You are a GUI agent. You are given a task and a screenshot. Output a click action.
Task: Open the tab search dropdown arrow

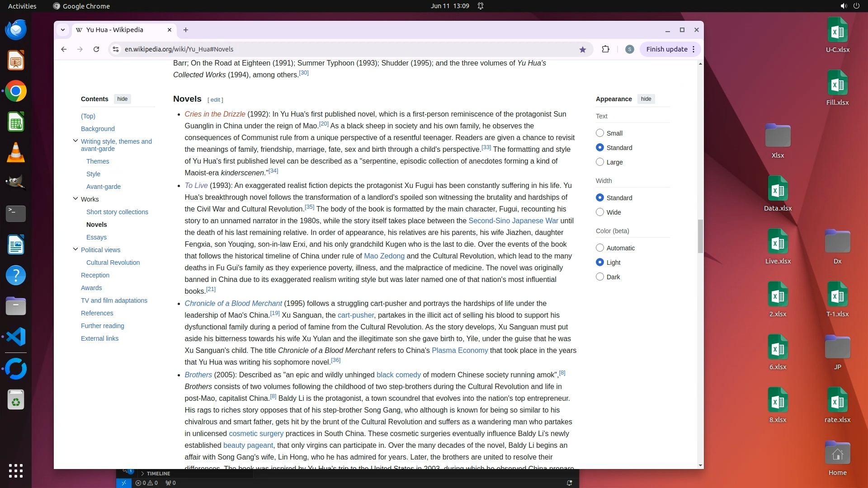pyautogui.click(x=63, y=30)
